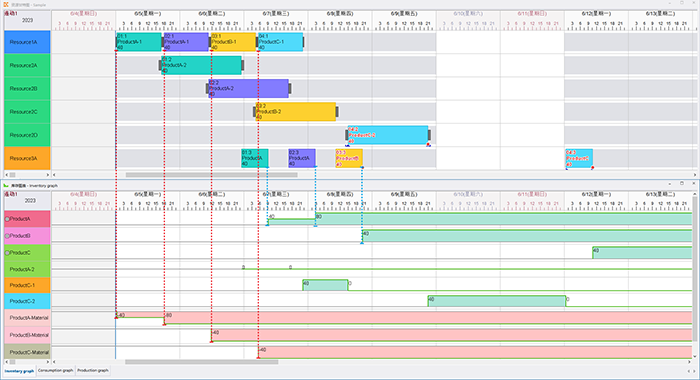This screenshot has width=700, height=380.
Task: Select the Resource1A row header
Action: point(27,42)
